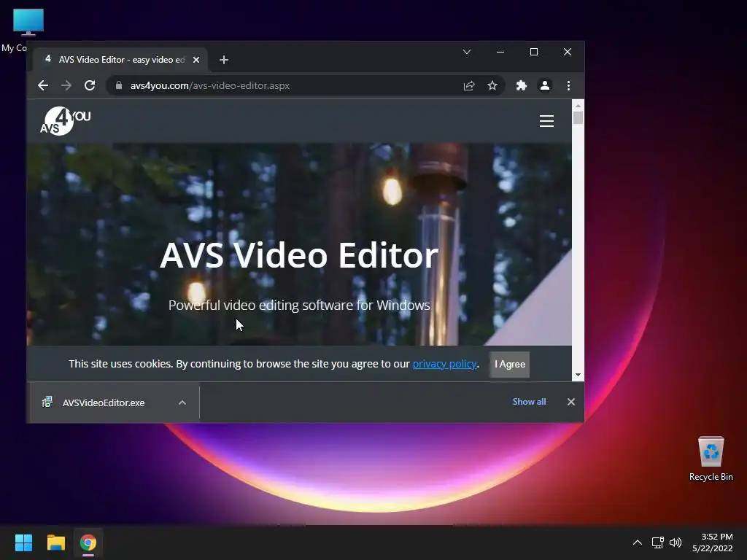Click the Powerful video editing software text

pos(299,306)
